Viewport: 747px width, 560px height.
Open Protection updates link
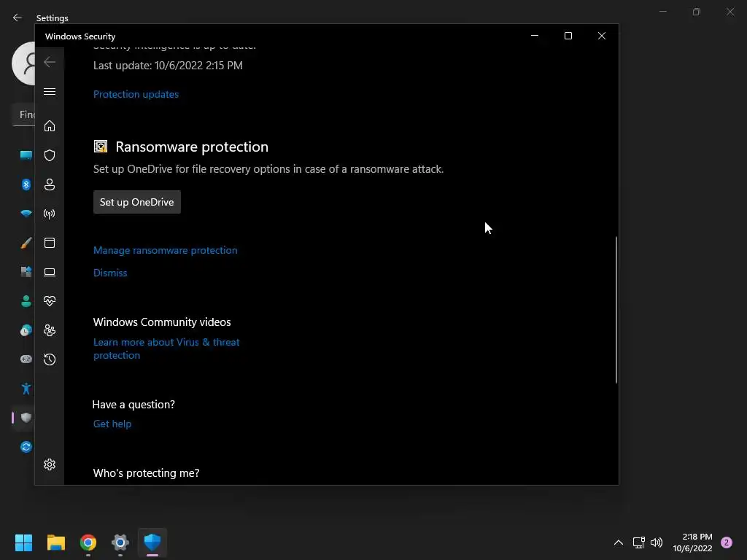point(136,94)
